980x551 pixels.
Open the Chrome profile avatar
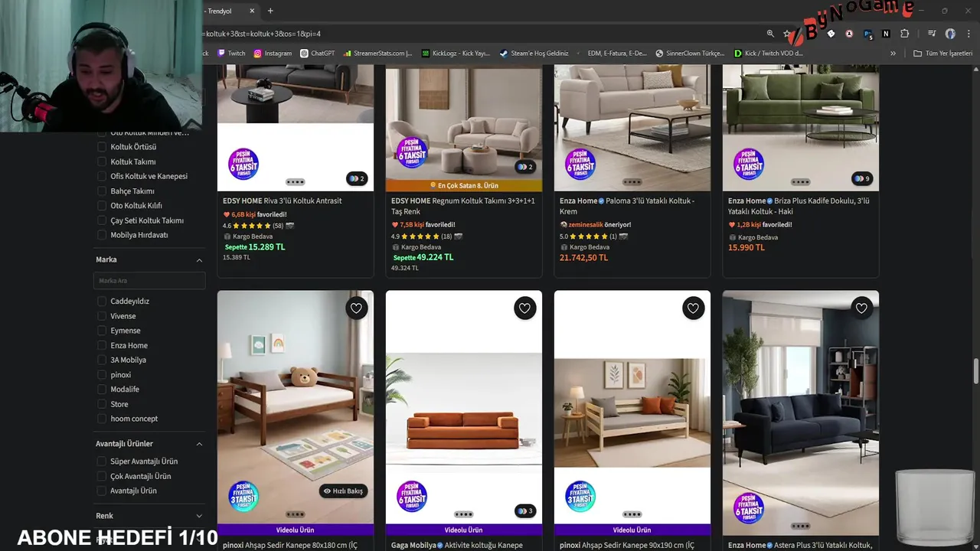[x=950, y=34]
